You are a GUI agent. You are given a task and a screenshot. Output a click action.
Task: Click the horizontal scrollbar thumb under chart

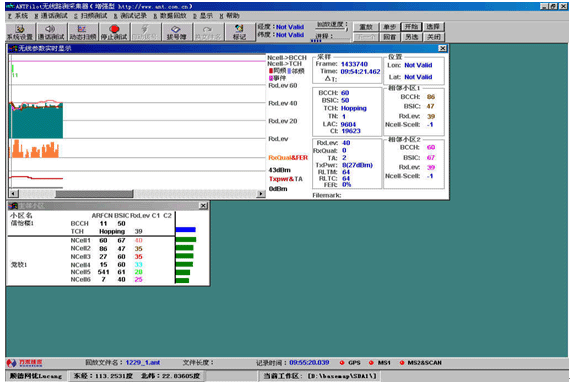pos(95,194)
